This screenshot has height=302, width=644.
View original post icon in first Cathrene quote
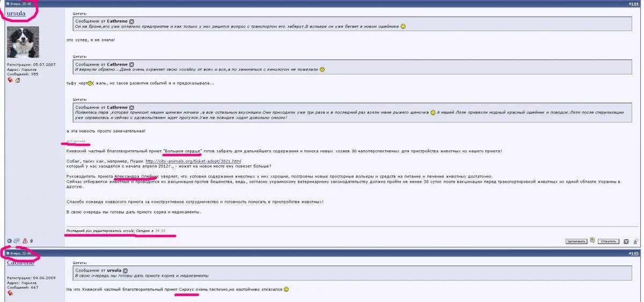132,21
